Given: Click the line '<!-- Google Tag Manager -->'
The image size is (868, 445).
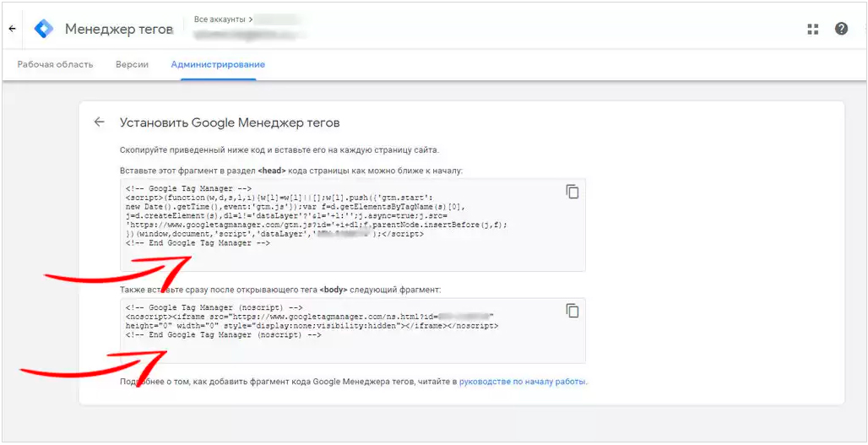Looking at the screenshot, I should [x=189, y=189].
